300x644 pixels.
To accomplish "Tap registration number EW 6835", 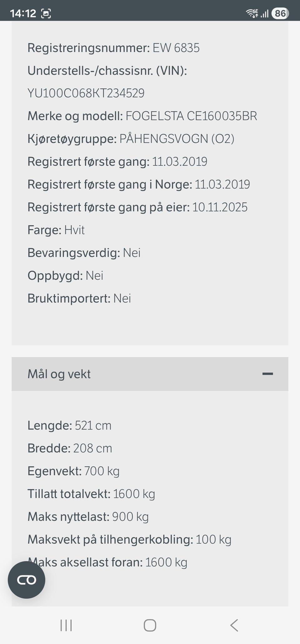I will coord(176,48).
